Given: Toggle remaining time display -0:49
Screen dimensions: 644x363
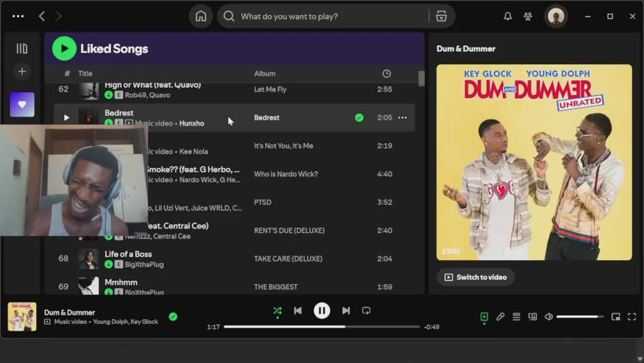Looking at the screenshot, I should [431, 327].
